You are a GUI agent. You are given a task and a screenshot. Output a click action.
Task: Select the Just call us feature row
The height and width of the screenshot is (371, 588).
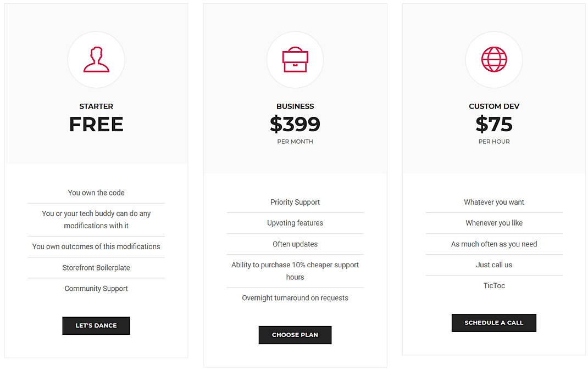(494, 265)
